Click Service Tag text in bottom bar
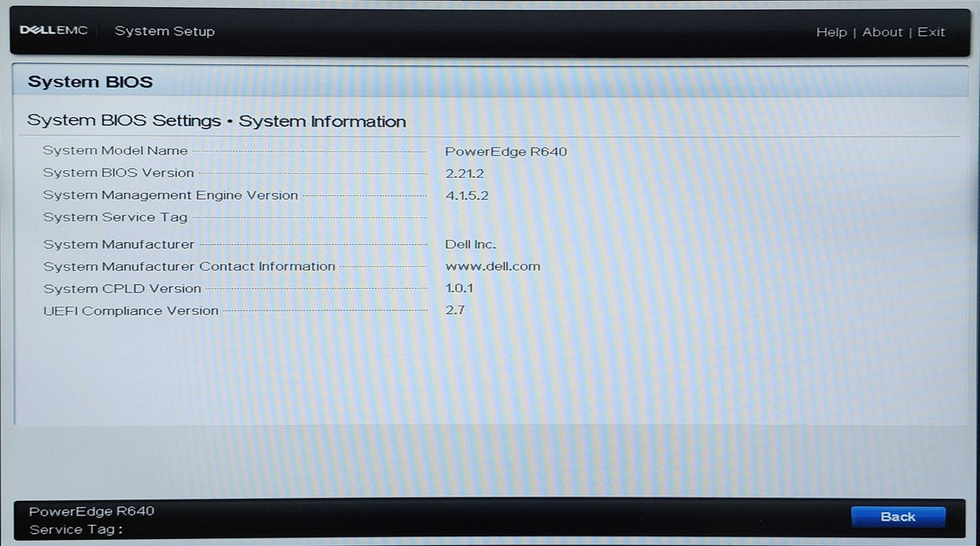This screenshot has height=546, width=980. click(76, 530)
